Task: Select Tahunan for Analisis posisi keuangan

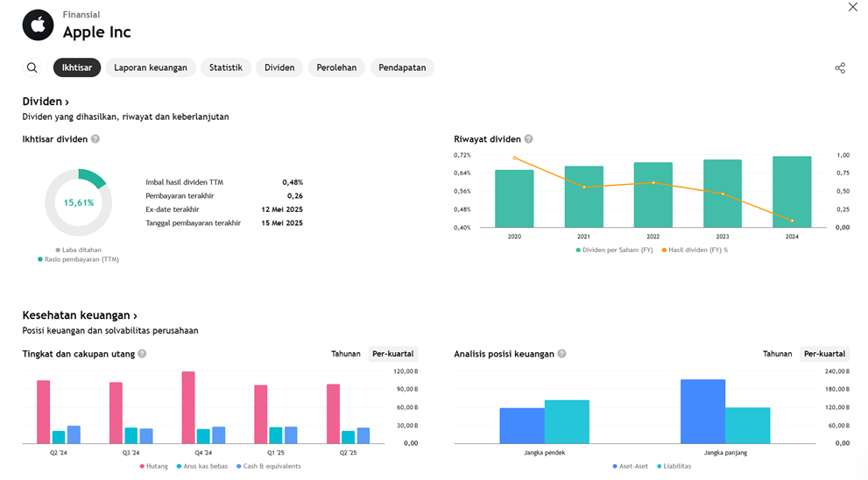Action: (x=777, y=354)
